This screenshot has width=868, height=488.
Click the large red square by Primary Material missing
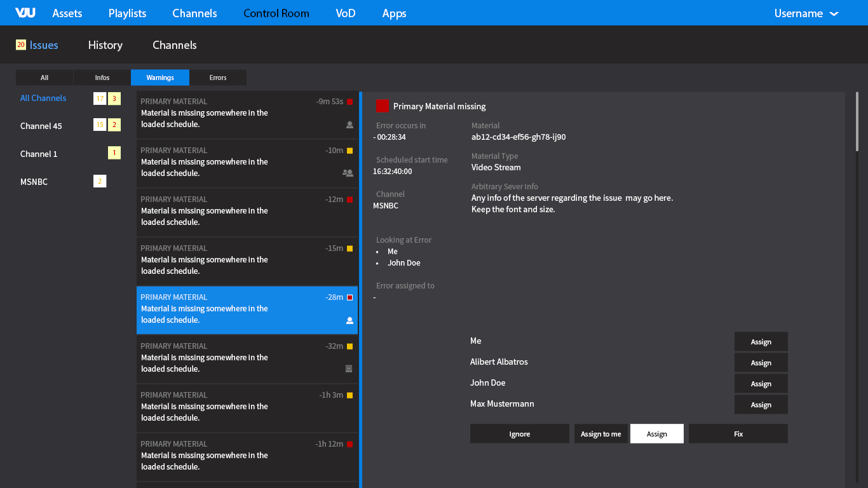click(x=382, y=106)
